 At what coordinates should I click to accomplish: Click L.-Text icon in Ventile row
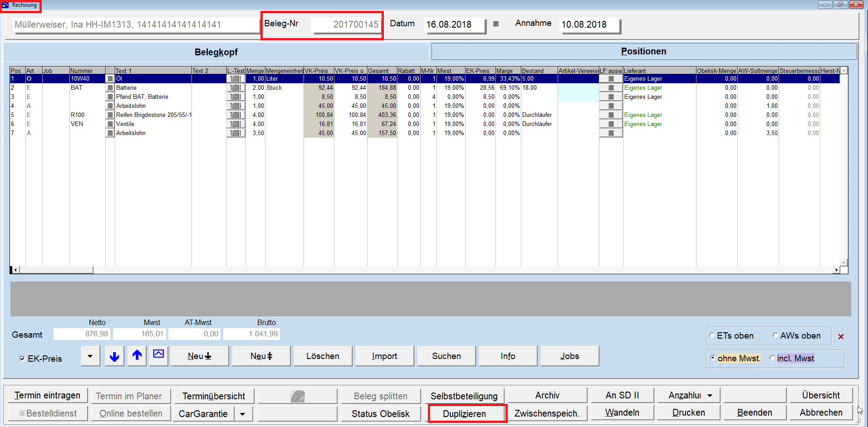(x=235, y=124)
